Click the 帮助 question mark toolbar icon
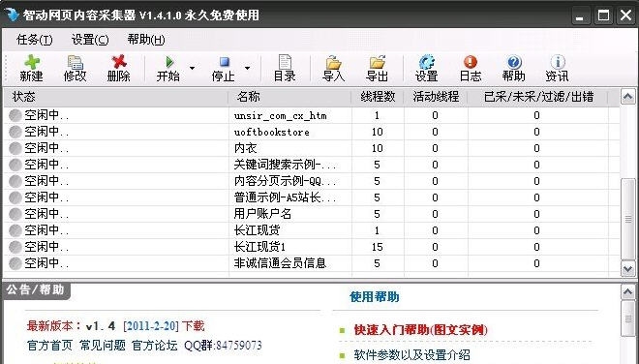 (513, 62)
